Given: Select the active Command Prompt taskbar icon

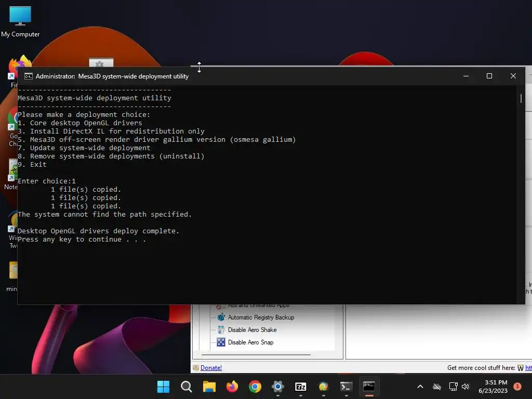Looking at the screenshot, I should coord(369,387).
